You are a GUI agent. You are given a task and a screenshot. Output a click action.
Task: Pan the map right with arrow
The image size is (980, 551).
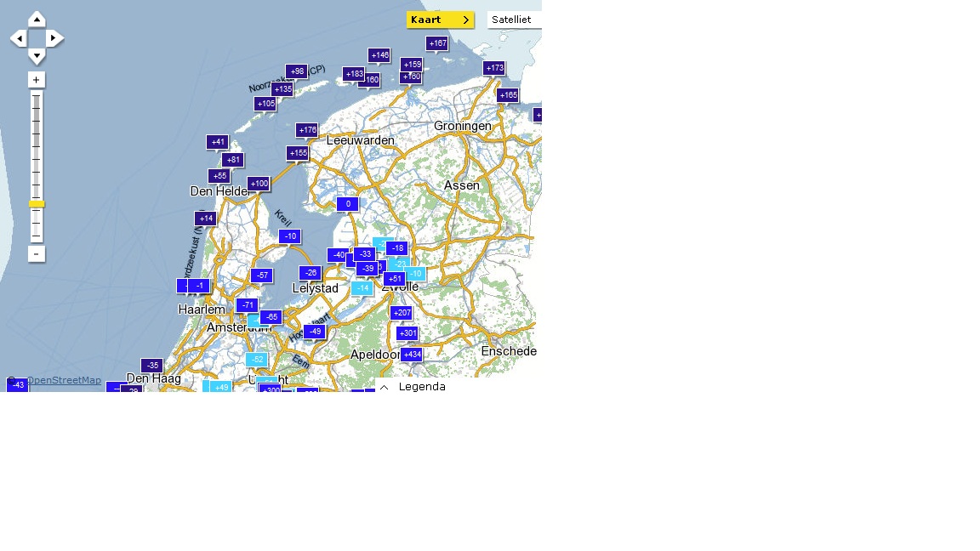click(54, 38)
